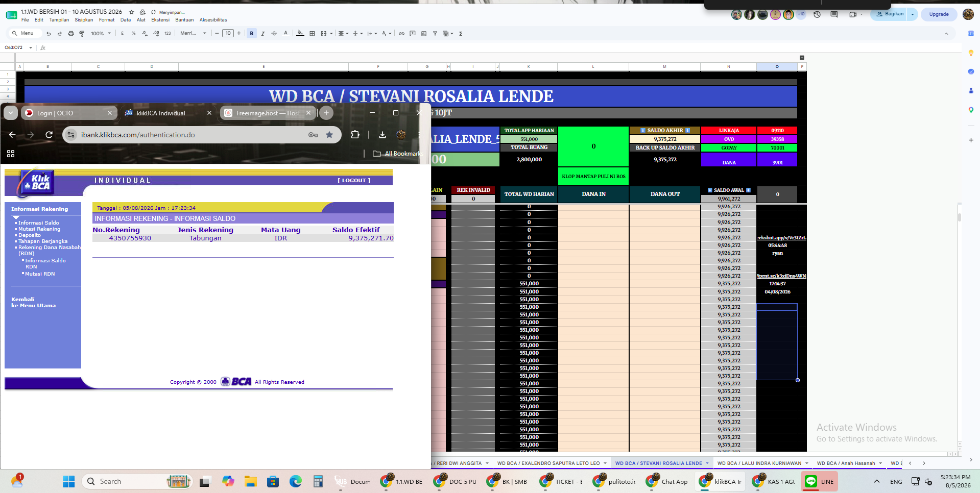
Task: Click the Upgrade button
Action: tap(939, 14)
